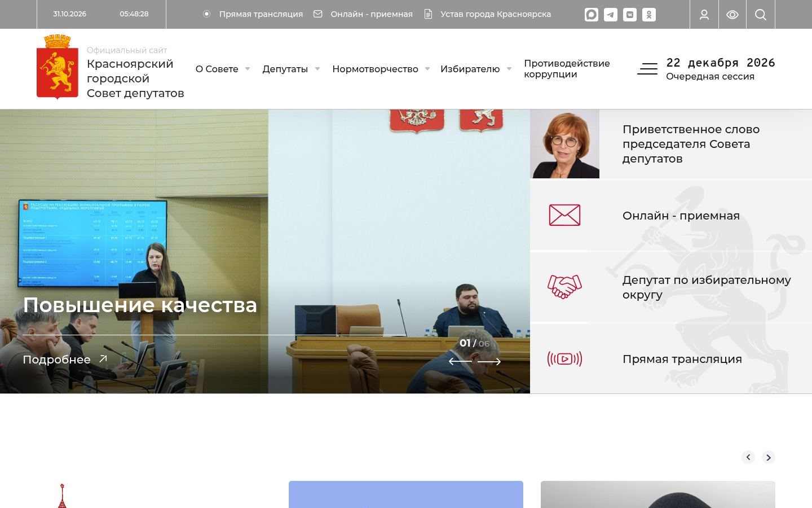Open the Избирателю menu item

(470, 69)
